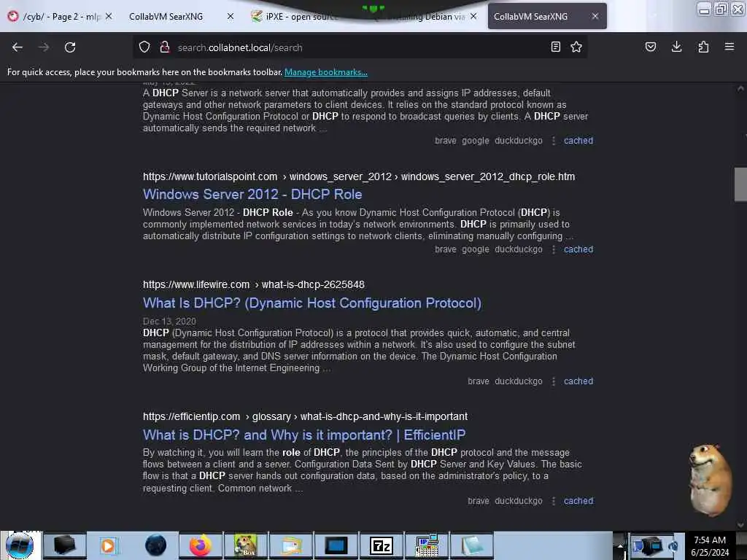747x560 pixels.
Task: Open What Is DHCP? lifewire result
Action: tap(312, 303)
